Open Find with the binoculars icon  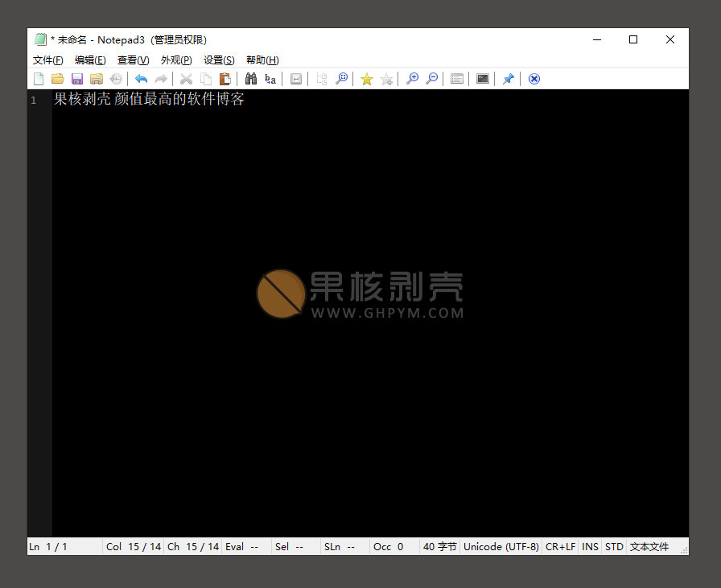point(250,79)
